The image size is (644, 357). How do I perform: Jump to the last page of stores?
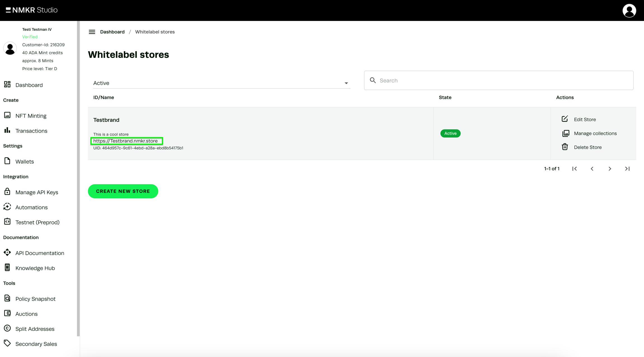point(627,169)
